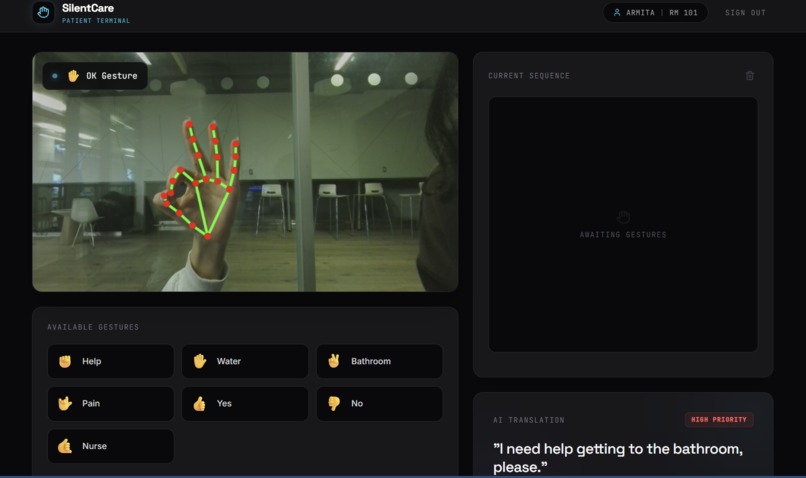Click the ARMITA patient name
The image size is (806, 478).
coord(640,13)
